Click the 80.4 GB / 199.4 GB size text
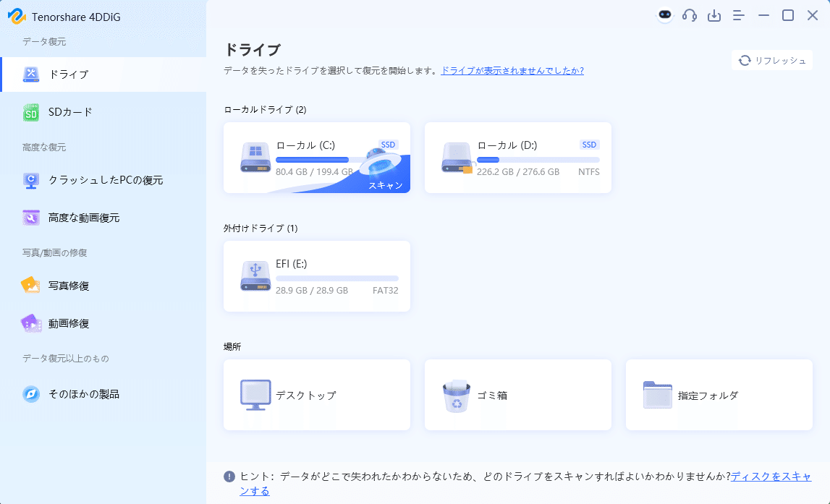 (x=315, y=172)
